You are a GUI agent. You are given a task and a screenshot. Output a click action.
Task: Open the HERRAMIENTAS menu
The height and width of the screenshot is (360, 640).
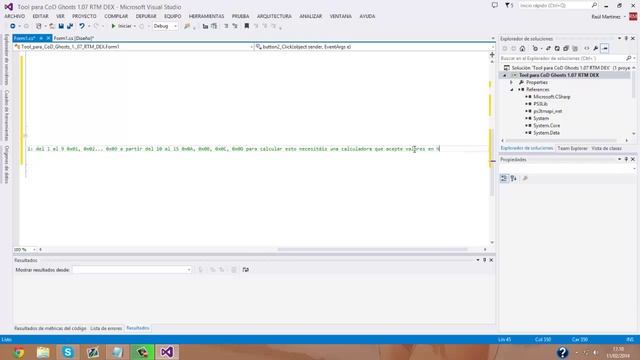pos(206,16)
